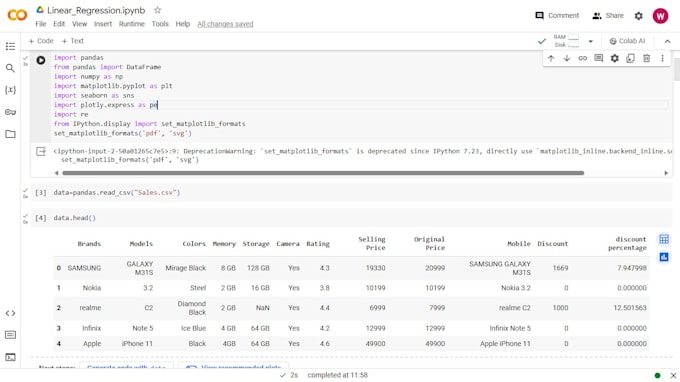This screenshot has height=382, width=680.
Task: Open the Help menu
Action: pyautogui.click(x=183, y=24)
